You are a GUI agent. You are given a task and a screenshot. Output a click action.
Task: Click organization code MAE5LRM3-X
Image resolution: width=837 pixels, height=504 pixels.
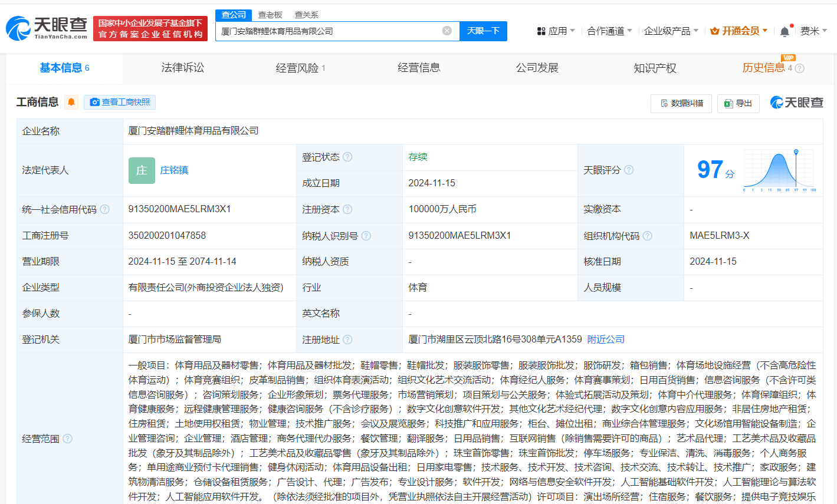[x=720, y=235]
